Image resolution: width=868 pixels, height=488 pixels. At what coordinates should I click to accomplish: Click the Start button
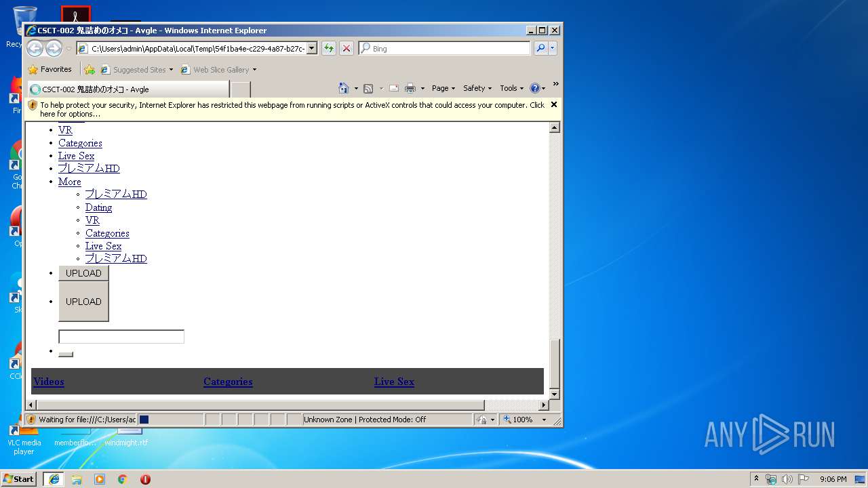[x=19, y=479]
